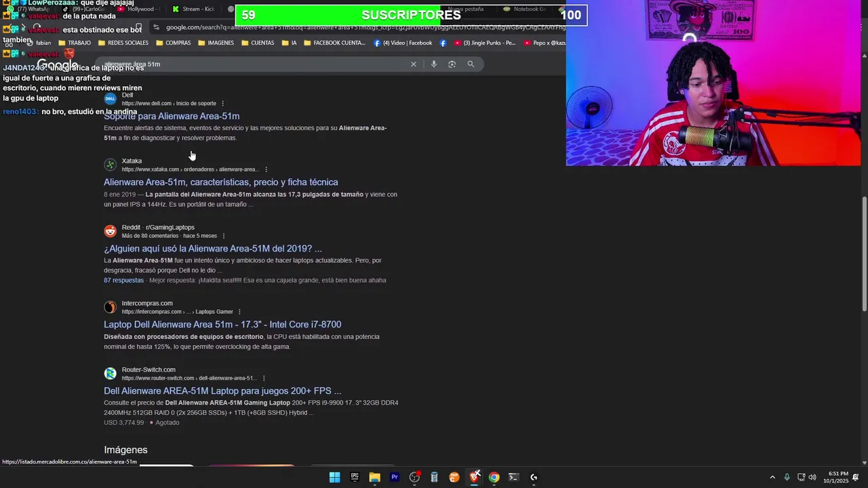Click the Router-Switch.com site icon
868x488 pixels.
point(110,373)
